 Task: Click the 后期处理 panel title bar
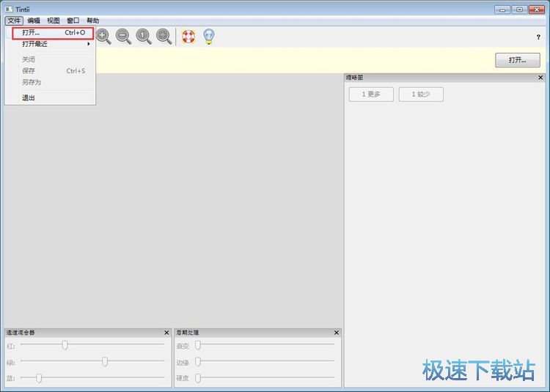click(258, 333)
